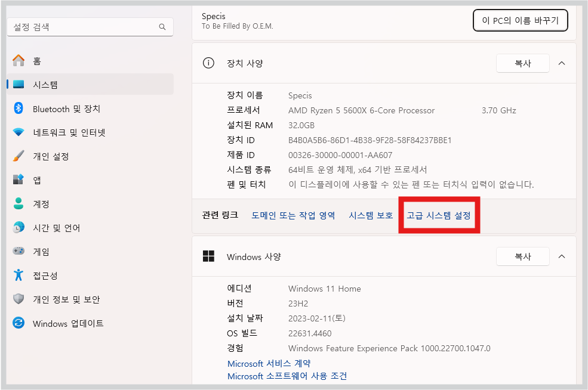
Task: Copy Windows specs with 복사 button
Action: [523, 256]
